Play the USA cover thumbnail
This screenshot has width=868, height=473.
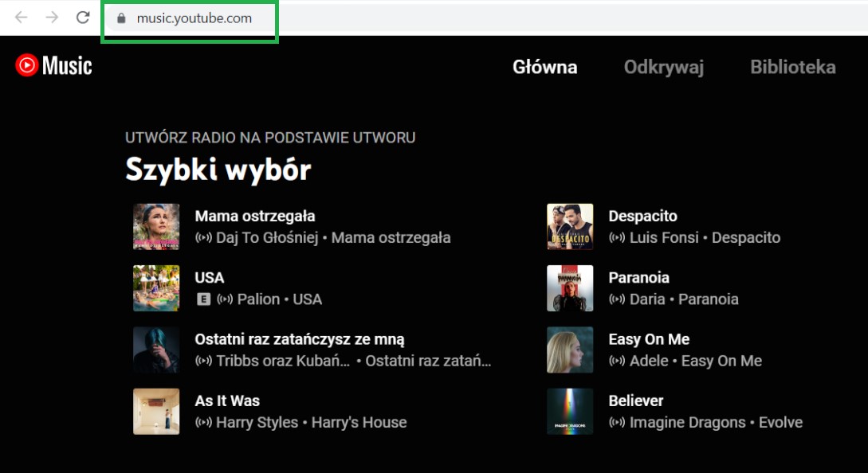coord(156,288)
